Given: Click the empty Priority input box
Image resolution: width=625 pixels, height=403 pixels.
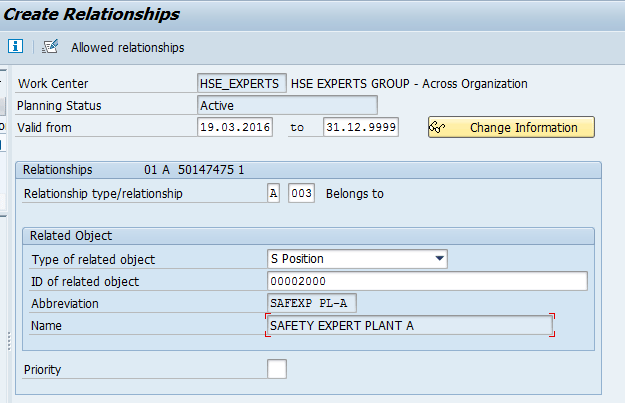Looking at the screenshot, I should pyautogui.click(x=277, y=369).
